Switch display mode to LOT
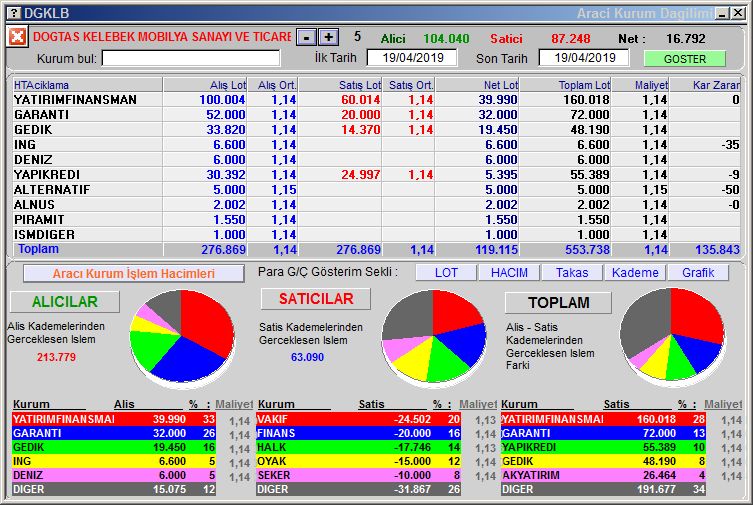 point(446,273)
